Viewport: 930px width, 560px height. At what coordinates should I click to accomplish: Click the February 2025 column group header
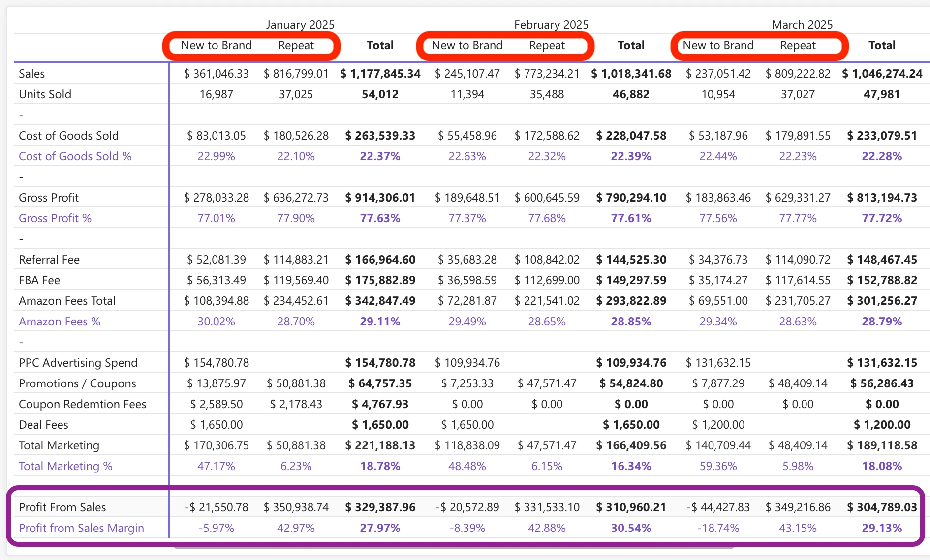coord(551,25)
